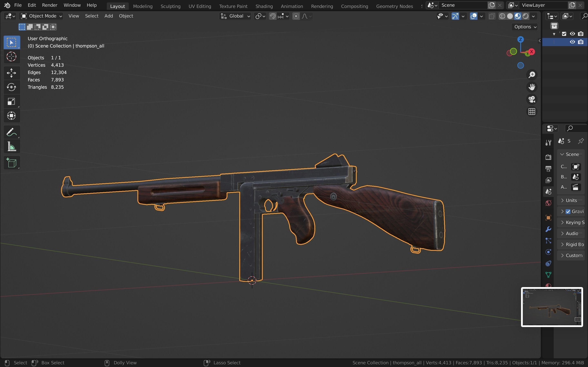
Task: Select the Measure tool
Action: (11, 147)
